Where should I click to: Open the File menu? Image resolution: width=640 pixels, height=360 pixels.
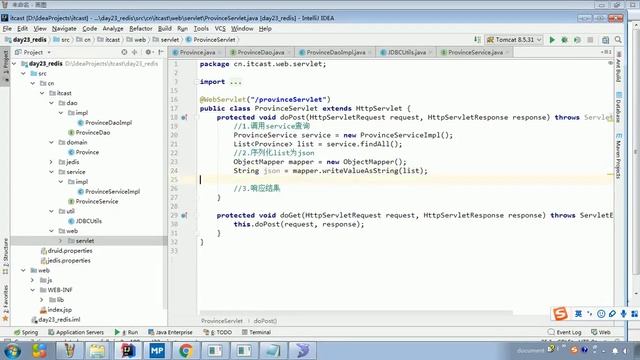click(x=7, y=29)
